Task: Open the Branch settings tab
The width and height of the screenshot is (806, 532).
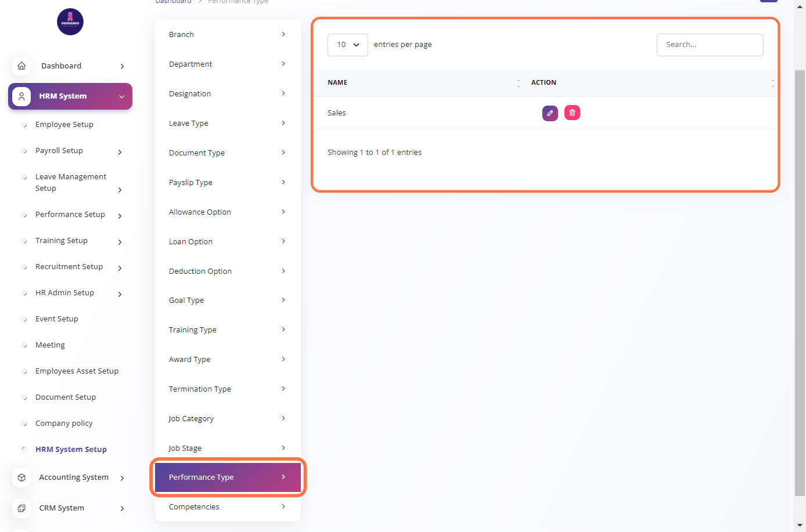Action: click(228, 35)
